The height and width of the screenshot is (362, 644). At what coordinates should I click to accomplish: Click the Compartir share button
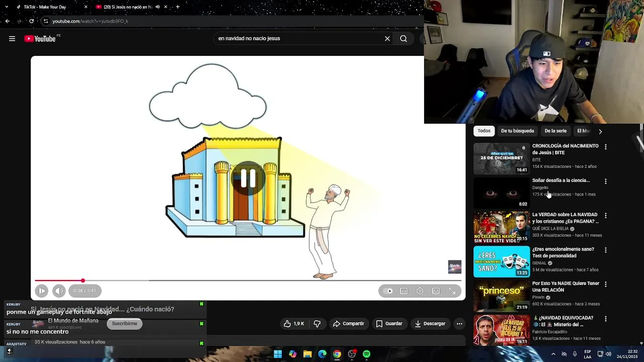pyautogui.click(x=348, y=324)
